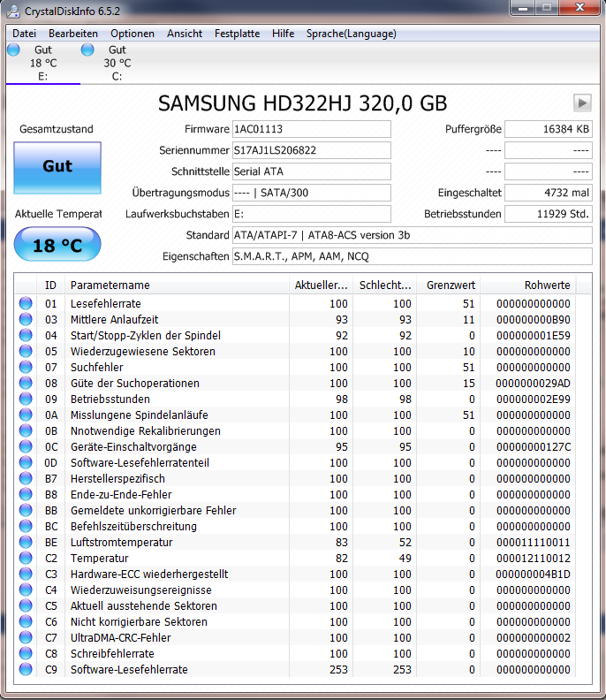606x700 pixels.
Task: Click the Eigenschaften field S.M.A.R.T., APM
Action: coord(413,256)
